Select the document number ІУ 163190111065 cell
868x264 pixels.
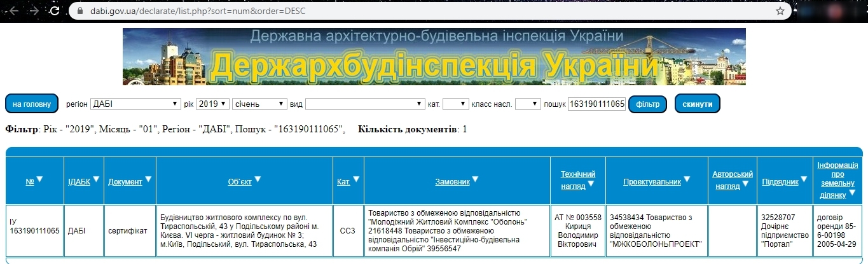[35, 230]
